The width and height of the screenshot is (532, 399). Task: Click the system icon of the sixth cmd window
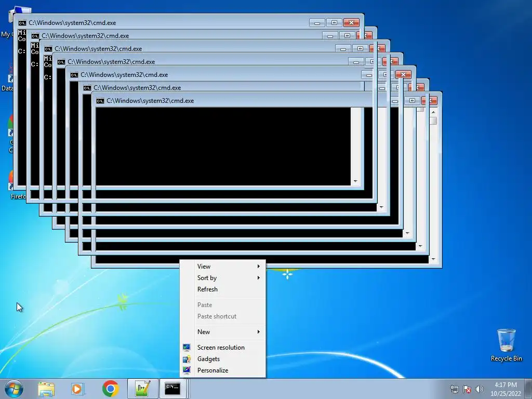tap(87, 88)
